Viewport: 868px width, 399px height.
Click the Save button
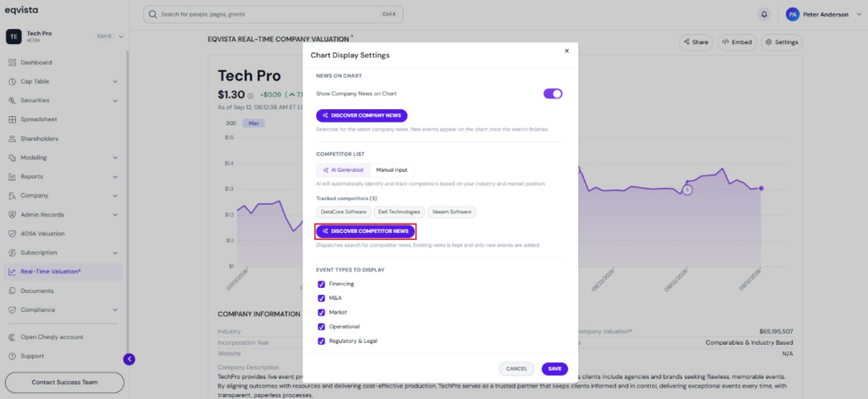tap(554, 369)
